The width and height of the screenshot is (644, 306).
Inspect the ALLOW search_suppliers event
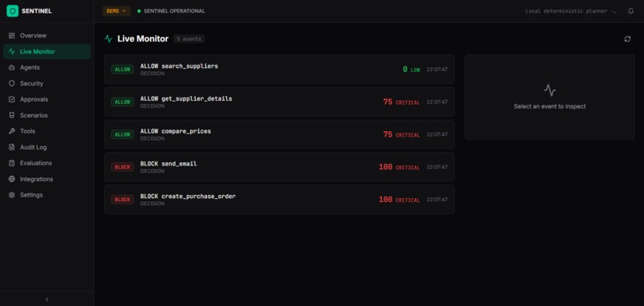280,70
